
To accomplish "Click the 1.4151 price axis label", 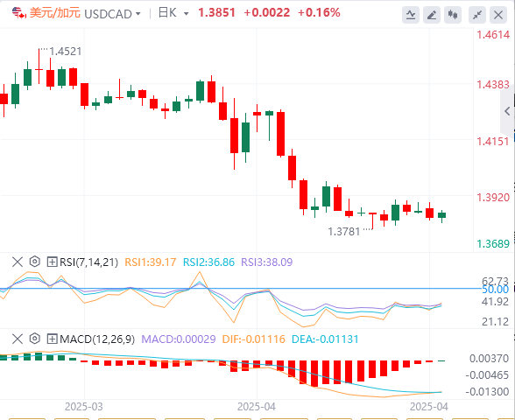I will pos(493,142).
